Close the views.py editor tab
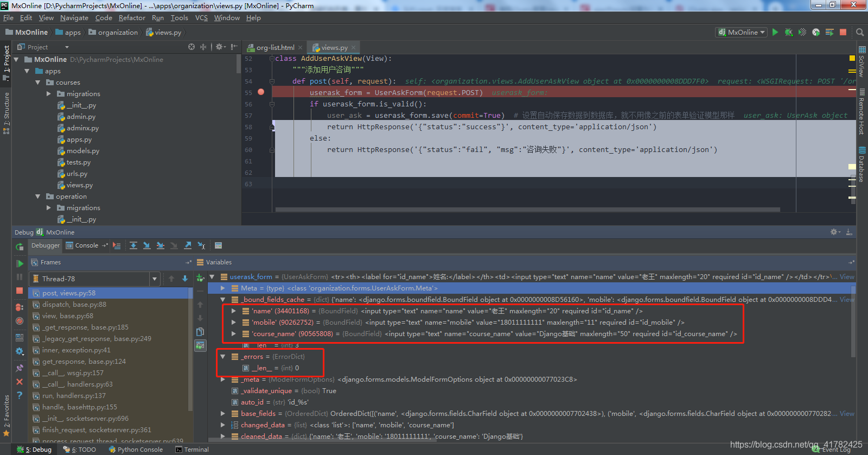This screenshot has width=868, height=455. tap(354, 48)
